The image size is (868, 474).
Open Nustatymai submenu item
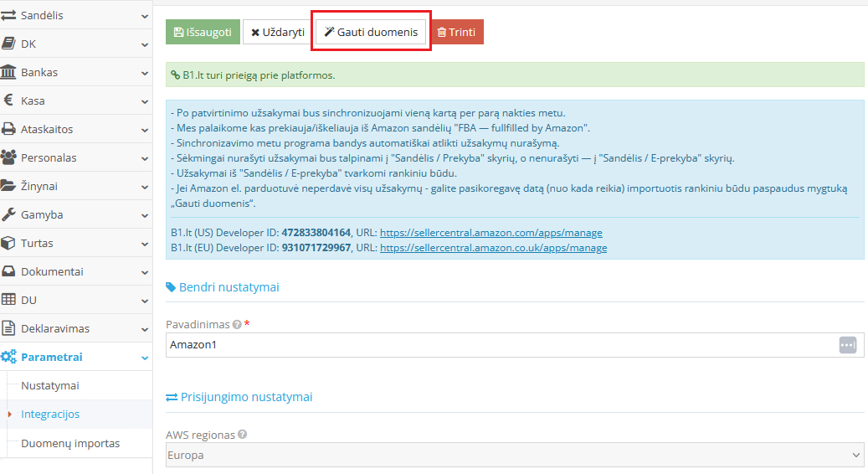point(50,385)
